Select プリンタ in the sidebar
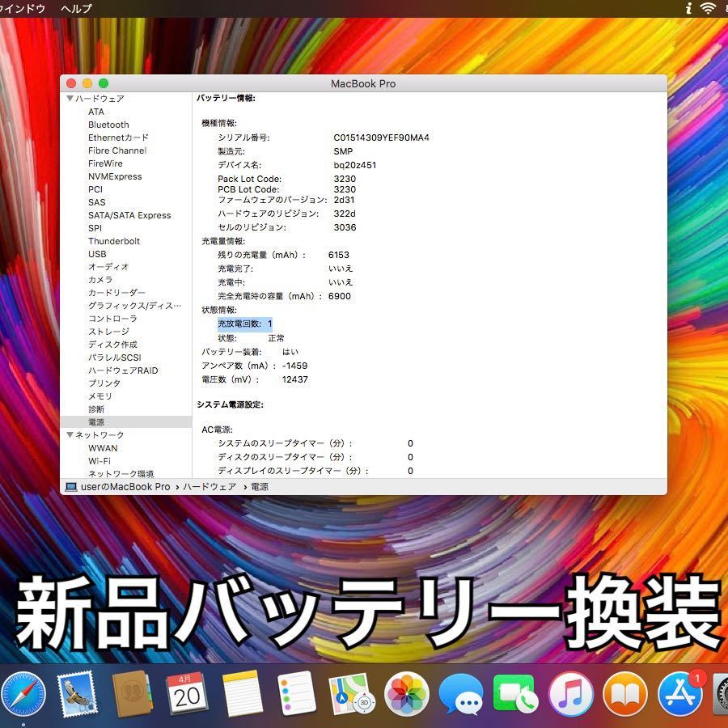728x728 pixels. (104, 383)
